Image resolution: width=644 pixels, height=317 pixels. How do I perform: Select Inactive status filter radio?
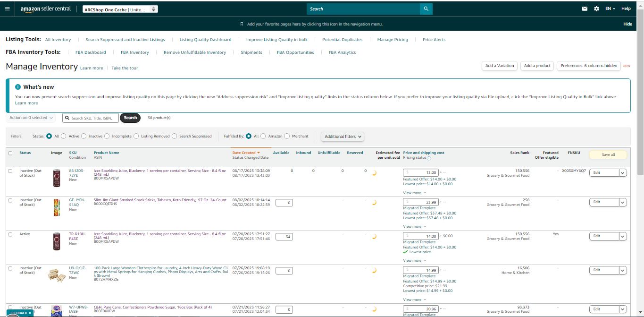tap(84, 136)
